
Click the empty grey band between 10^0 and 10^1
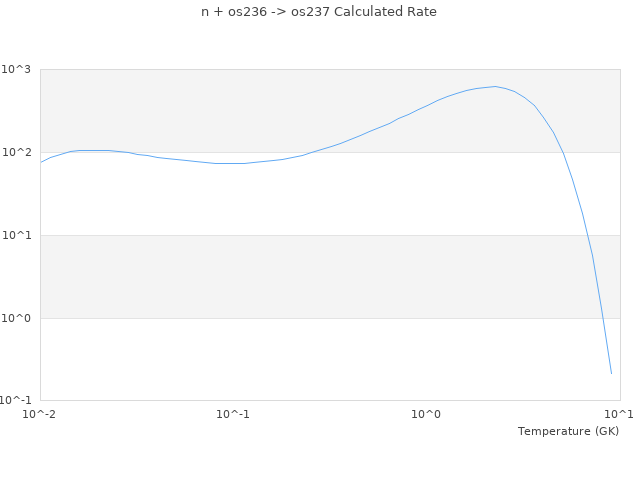coord(300,277)
